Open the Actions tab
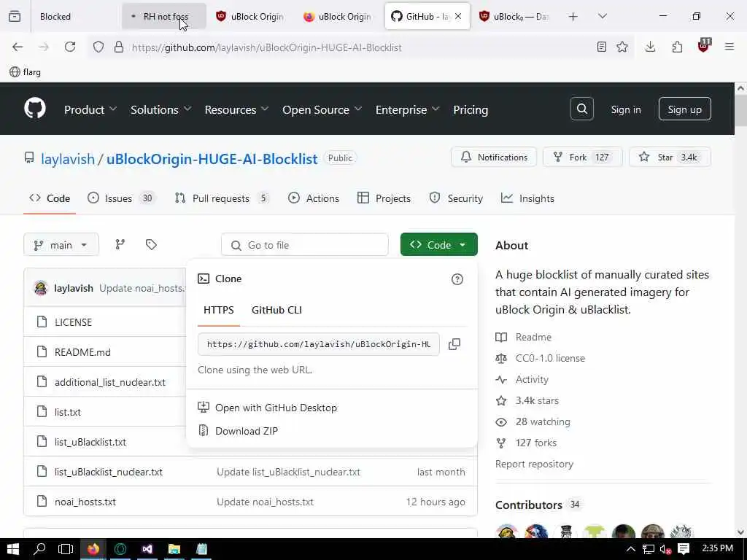Screen dimensions: 747x560 click(x=314, y=198)
